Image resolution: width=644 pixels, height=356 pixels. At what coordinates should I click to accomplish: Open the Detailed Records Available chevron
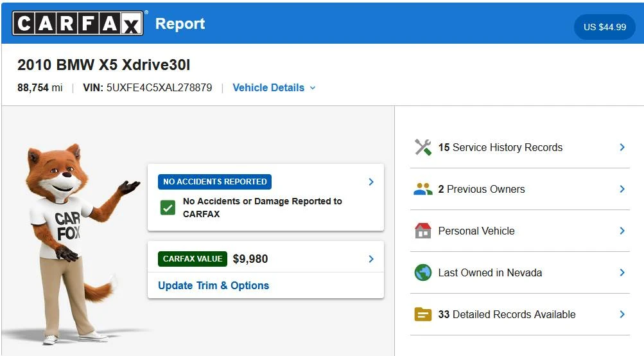pos(622,314)
